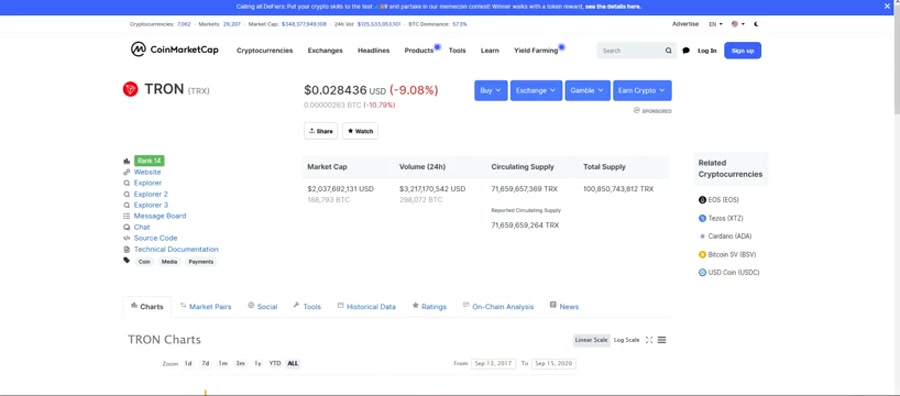The height and width of the screenshot is (396, 900).
Task: Click the magnifier icon beside Explorer 2
Action: [126, 194]
